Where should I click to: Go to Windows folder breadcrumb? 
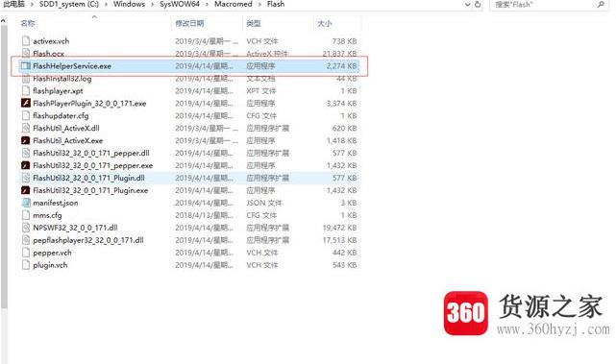pos(129,4)
